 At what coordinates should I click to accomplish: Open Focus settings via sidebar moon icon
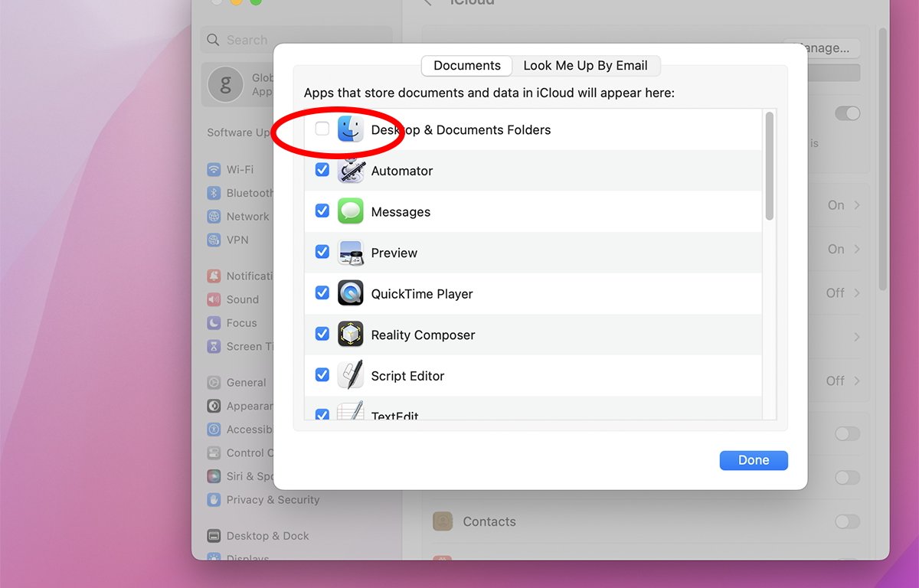coord(214,323)
